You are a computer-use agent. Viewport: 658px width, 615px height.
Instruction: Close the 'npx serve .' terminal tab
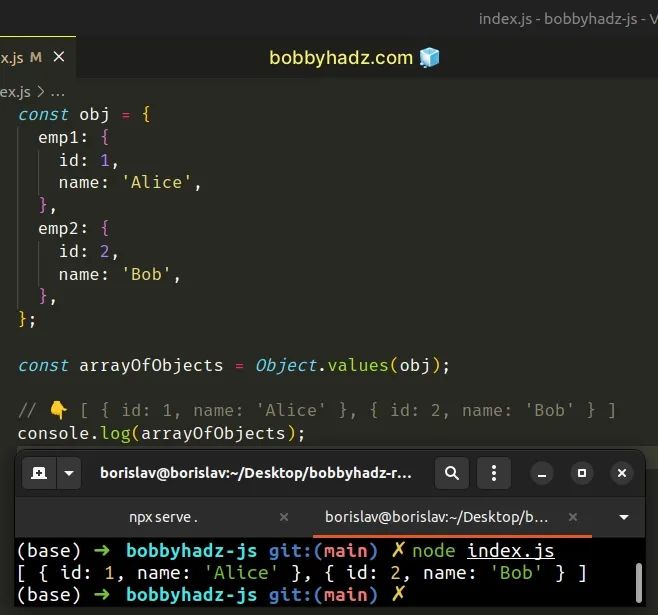click(284, 517)
